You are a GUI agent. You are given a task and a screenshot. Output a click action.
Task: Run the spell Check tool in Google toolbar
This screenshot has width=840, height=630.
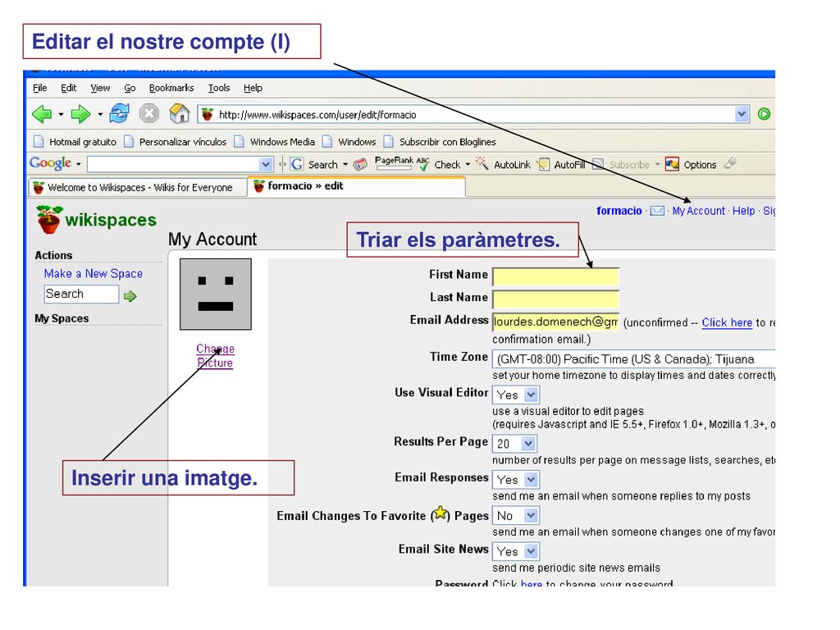[444, 164]
